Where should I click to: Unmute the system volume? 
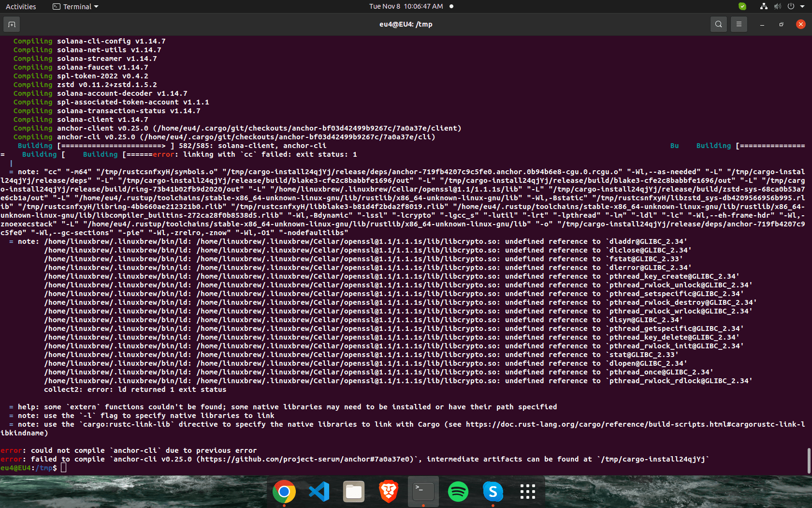click(777, 6)
